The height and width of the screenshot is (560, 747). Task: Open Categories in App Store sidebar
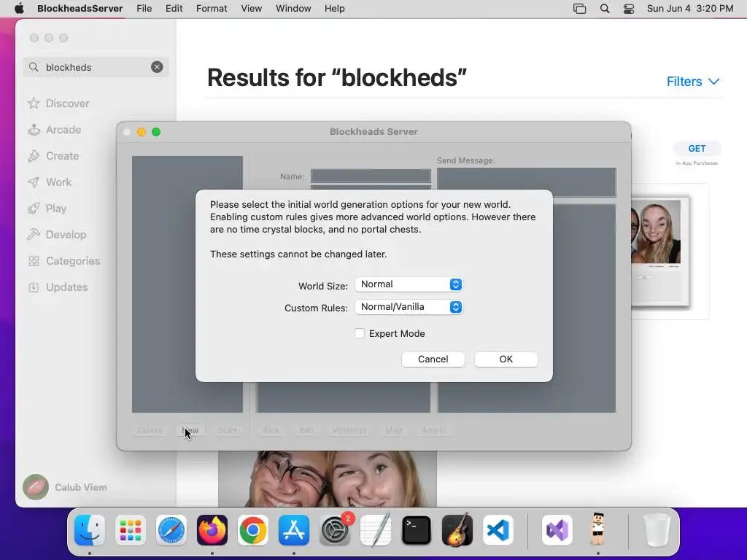[64, 261]
